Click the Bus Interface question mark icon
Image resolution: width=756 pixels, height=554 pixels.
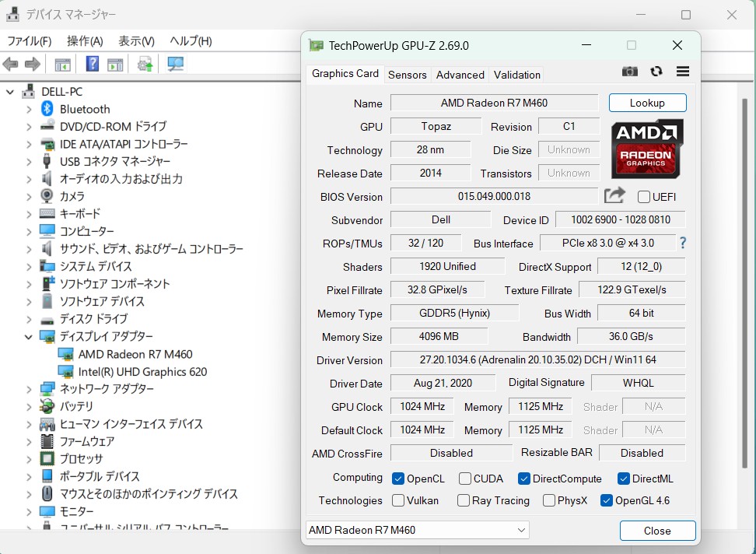683,243
